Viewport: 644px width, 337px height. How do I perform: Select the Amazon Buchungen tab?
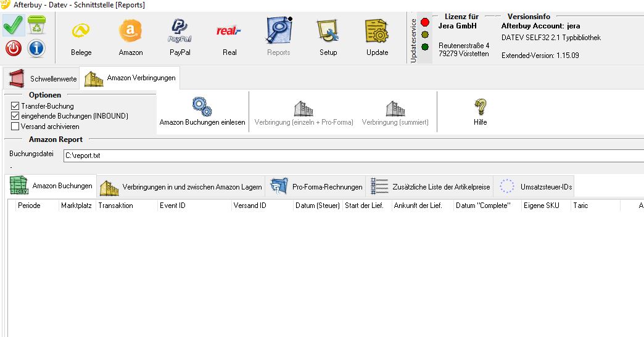tap(51, 186)
